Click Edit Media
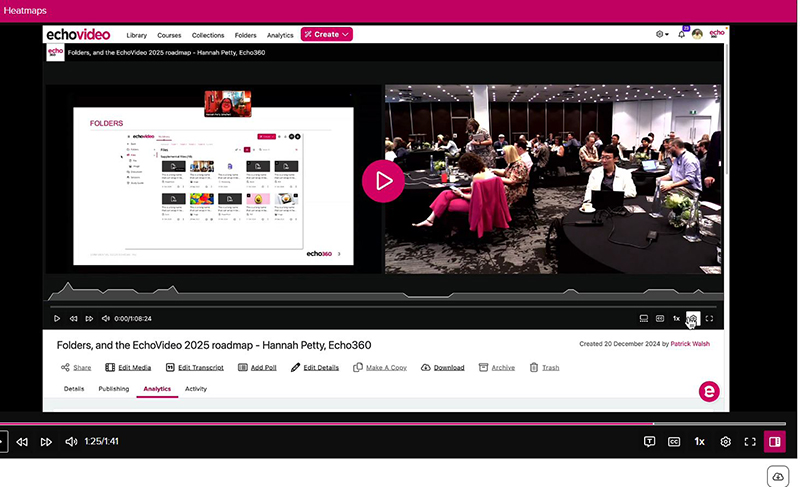This screenshot has height=487, width=800. pos(128,367)
